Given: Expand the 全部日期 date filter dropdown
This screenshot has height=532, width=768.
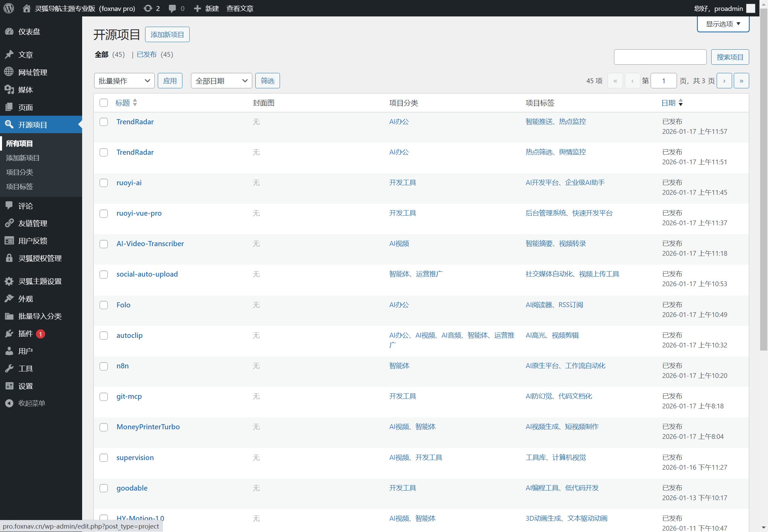Looking at the screenshot, I should point(221,81).
